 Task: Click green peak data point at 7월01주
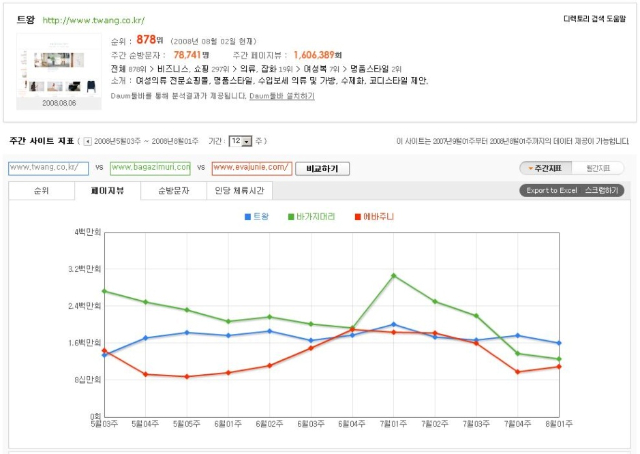pyautogui.click(x=393, y=276)
